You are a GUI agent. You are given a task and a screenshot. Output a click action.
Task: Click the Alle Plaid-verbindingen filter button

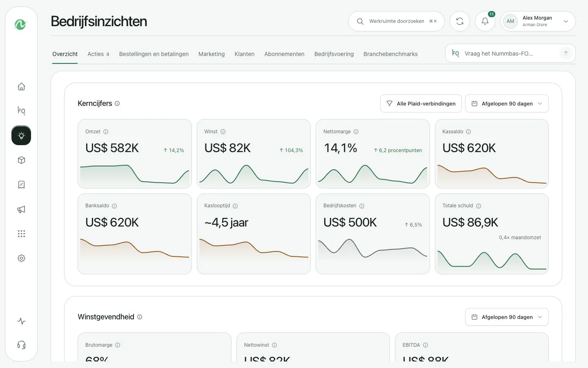(421, 103)
